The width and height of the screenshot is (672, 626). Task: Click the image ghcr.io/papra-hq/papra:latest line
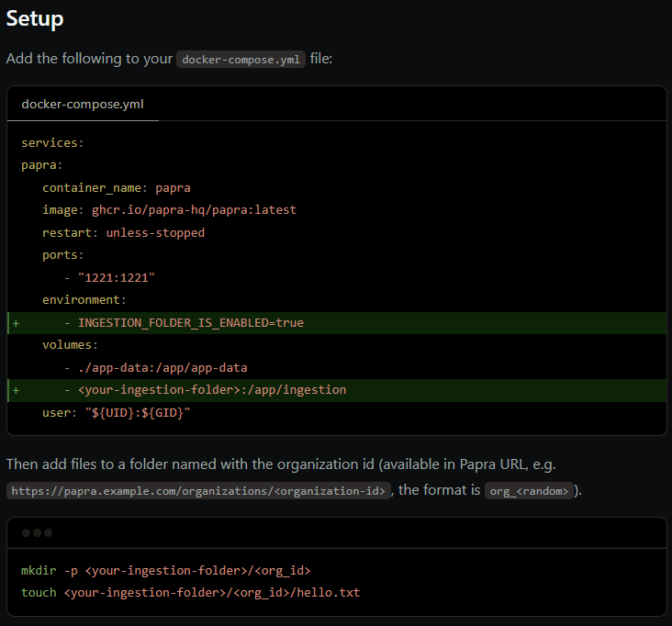(x=169, y=210)
